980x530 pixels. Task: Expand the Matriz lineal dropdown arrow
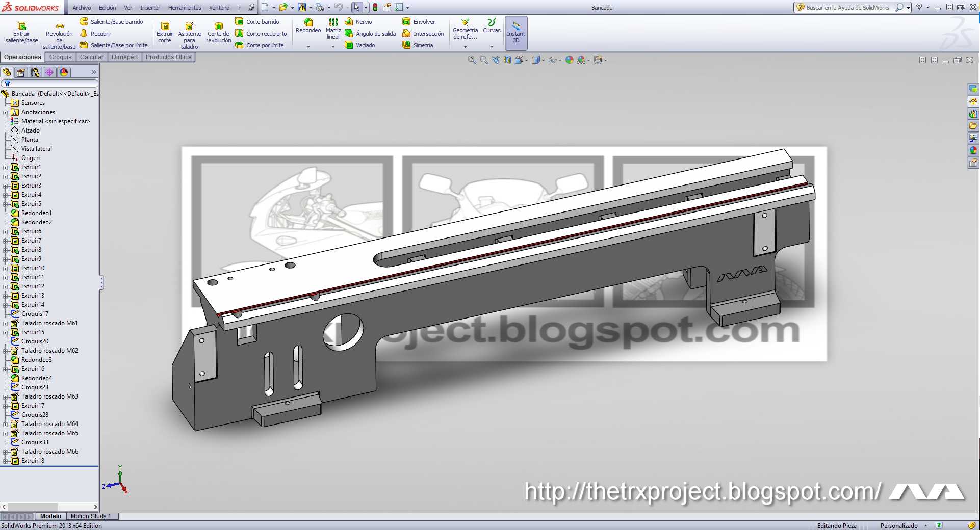[333, 47]
